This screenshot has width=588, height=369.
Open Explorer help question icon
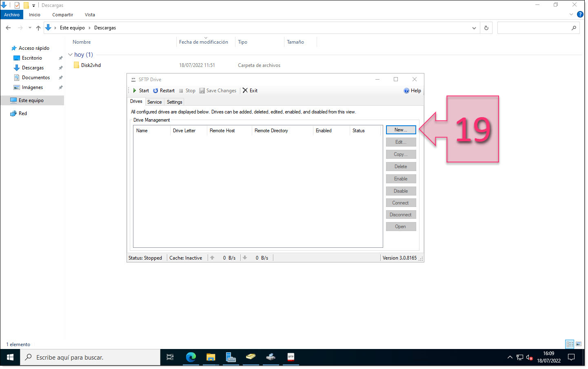click(580, 14)
